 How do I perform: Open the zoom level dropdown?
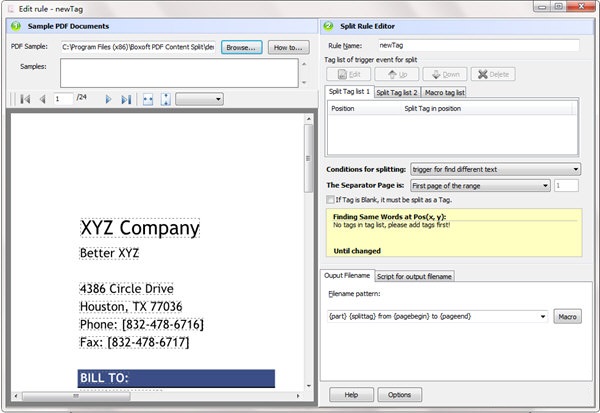(x=199, y=99)
